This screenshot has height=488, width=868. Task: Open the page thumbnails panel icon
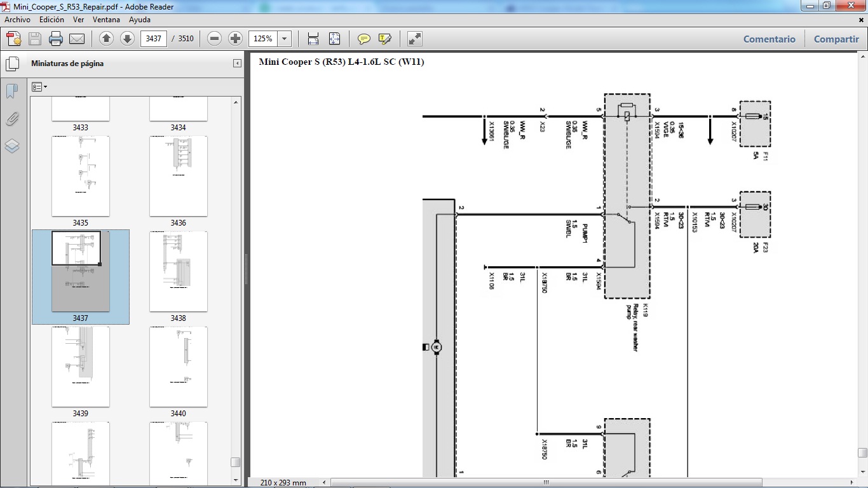12,64
